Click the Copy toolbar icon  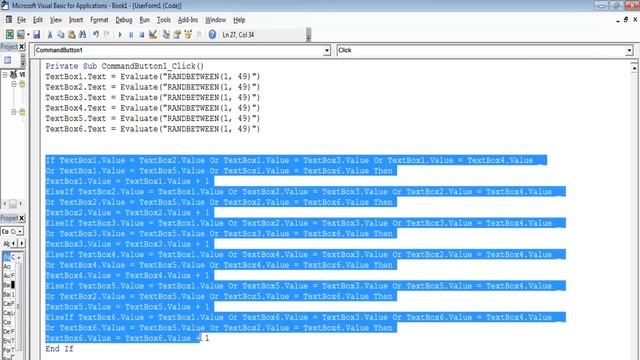pos(61,35)
